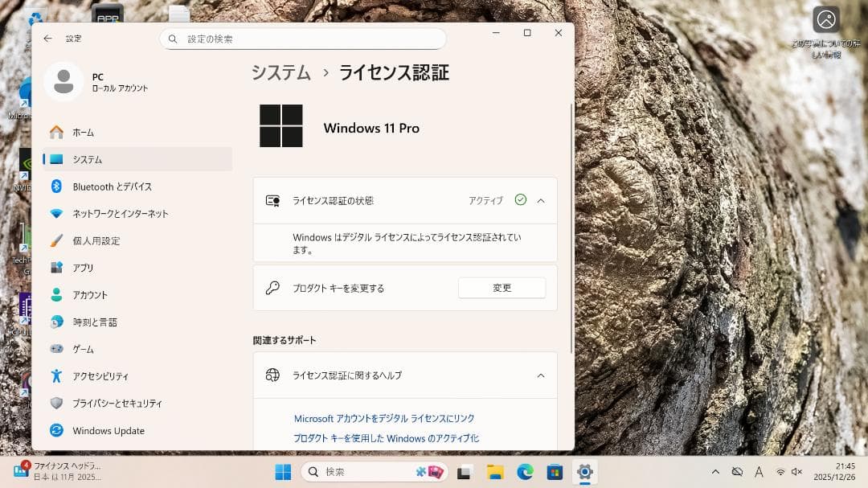Show hidden icons in system tray
This screenshot has height=488, width=868.
[x=715, y=472]
